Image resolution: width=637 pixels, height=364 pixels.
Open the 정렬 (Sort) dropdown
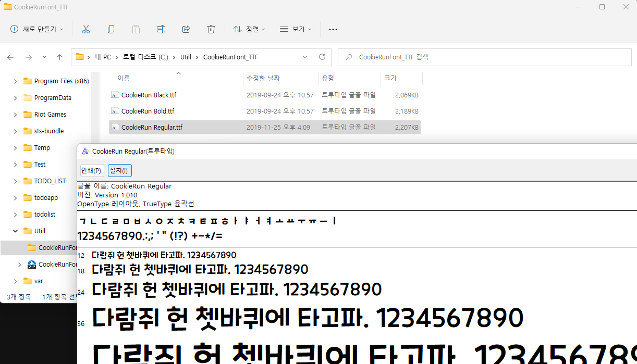point(249,29)
